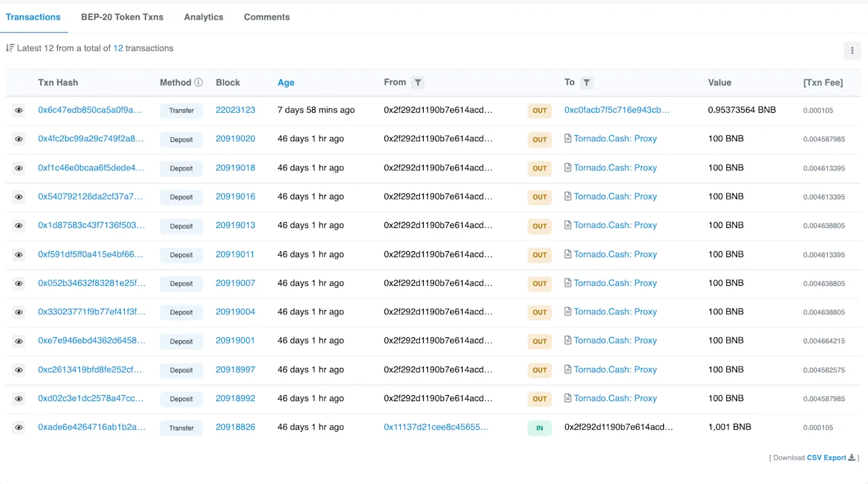Open the To column filter
The height and width of the screenshot is (484, 868).
point(587,82)
